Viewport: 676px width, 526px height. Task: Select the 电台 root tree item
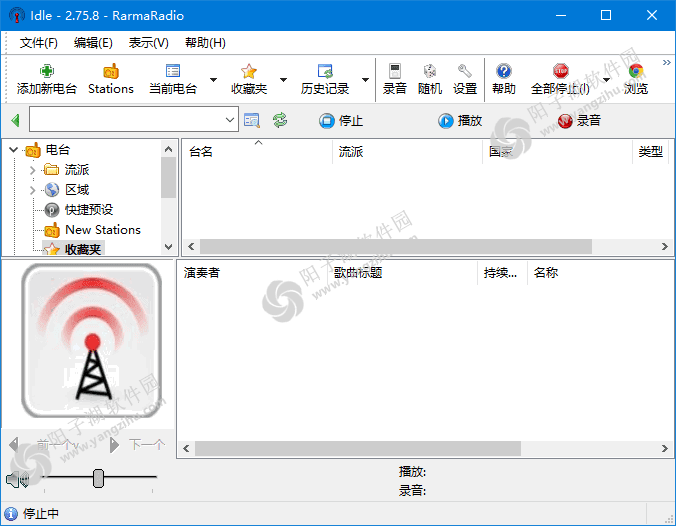pyautogui.click(x=57, y=150)
